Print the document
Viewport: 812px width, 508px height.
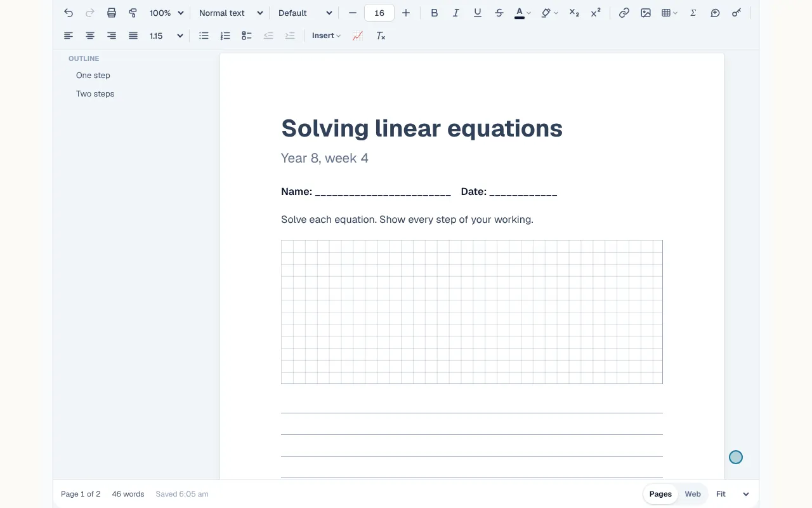112,13
